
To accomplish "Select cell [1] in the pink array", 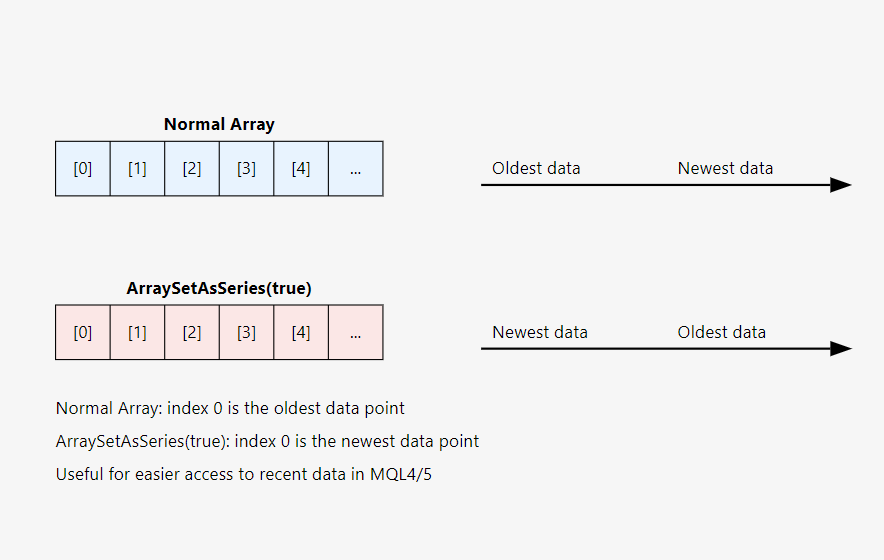I will [138, 332].
